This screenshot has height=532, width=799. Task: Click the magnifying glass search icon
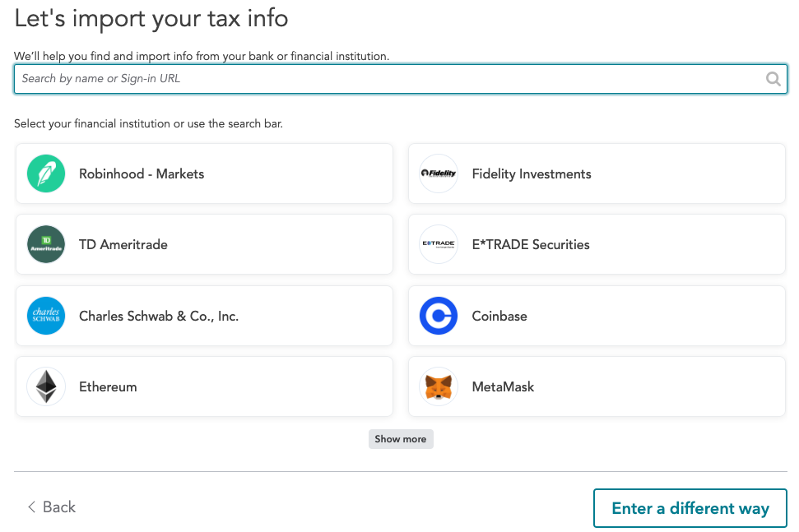773,79
